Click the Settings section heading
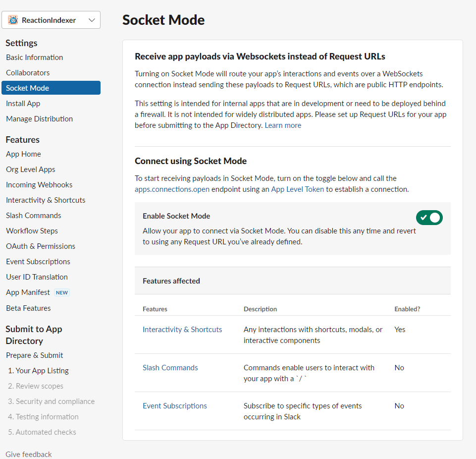 [21, 43]
